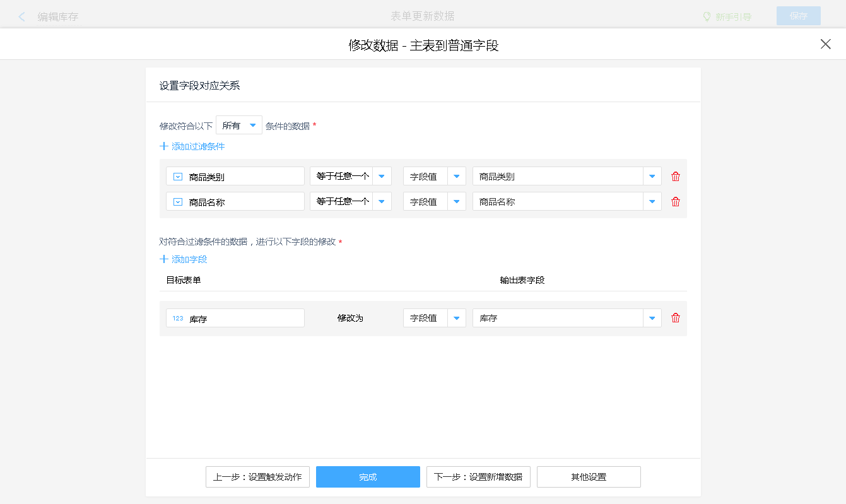Click the plus icon before 添加字段
Screen dimensions: 846x504
click(x=164, y=259)
